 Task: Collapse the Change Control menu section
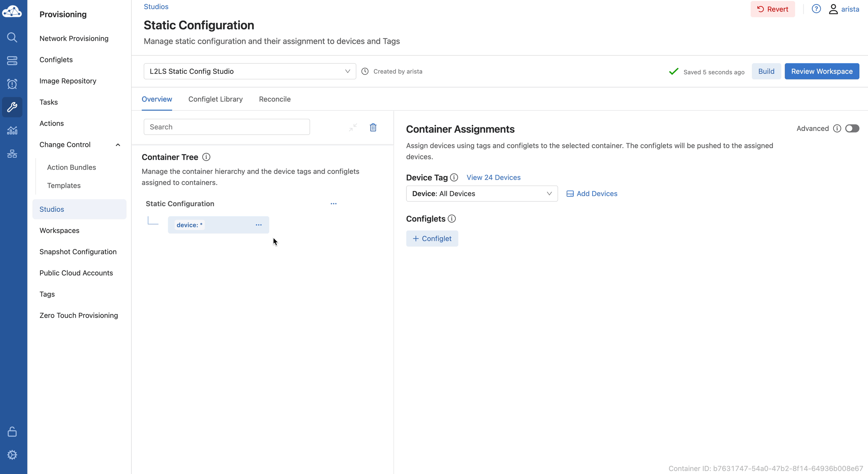click(x=118, y=145)
